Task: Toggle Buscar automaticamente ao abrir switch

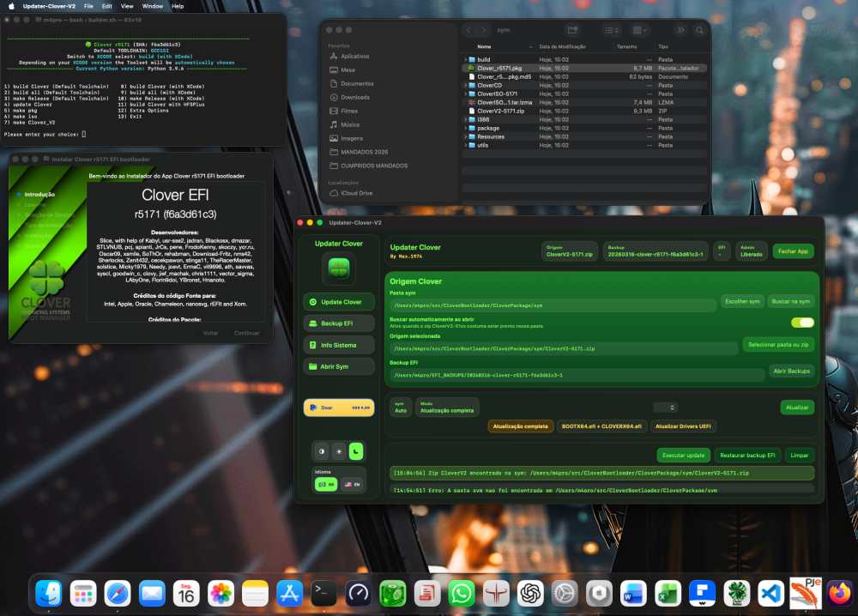Action: click(802, 323)
